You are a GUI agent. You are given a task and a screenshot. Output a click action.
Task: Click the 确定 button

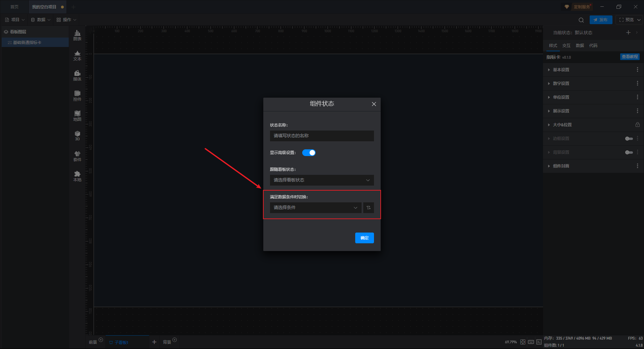tap(364, 238)
